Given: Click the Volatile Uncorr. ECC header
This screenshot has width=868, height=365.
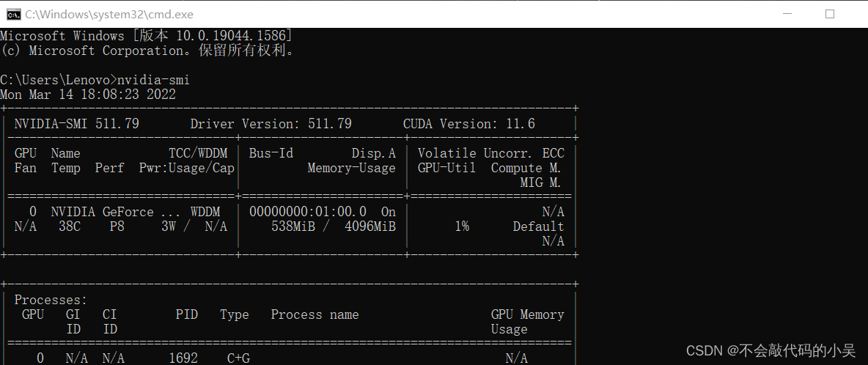Looking at the screenshot, I should coord(490,153).
